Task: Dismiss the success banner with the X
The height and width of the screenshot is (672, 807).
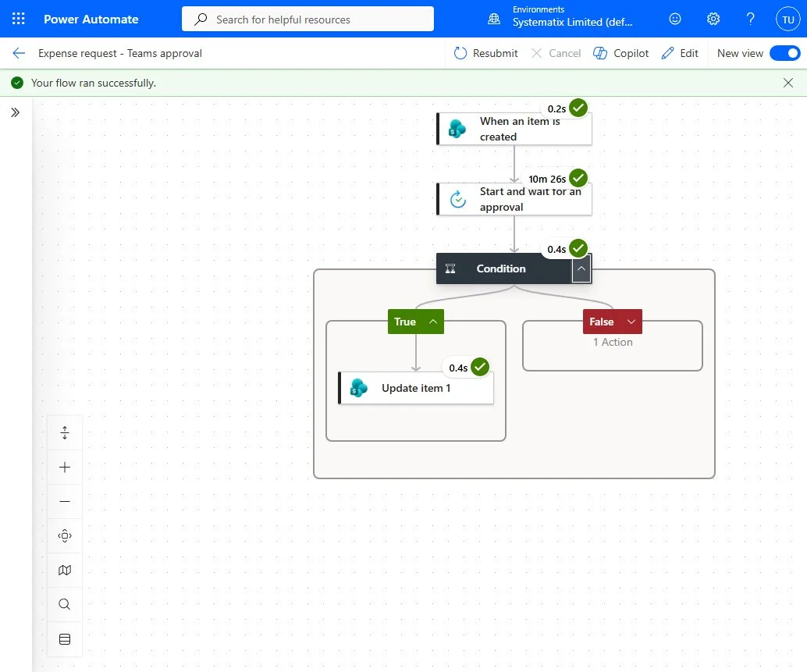Action: pyautogui.click(x=788, y=83)
